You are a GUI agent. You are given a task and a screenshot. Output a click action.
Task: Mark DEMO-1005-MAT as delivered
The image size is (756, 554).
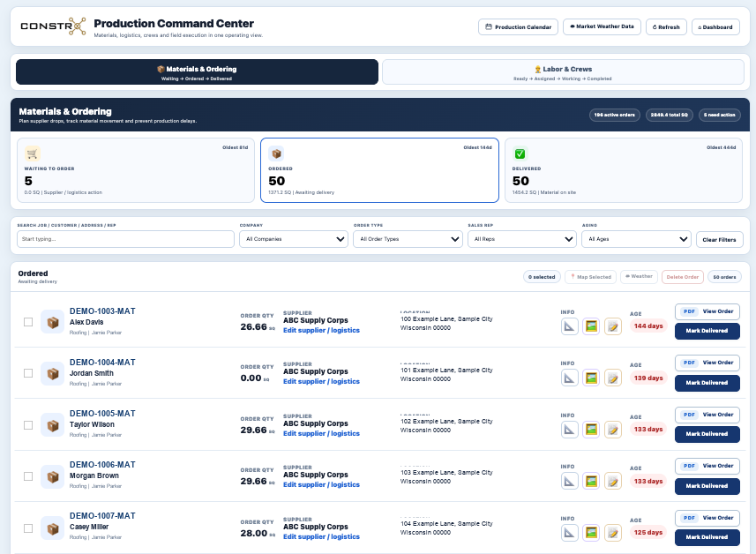click(707, 434)
